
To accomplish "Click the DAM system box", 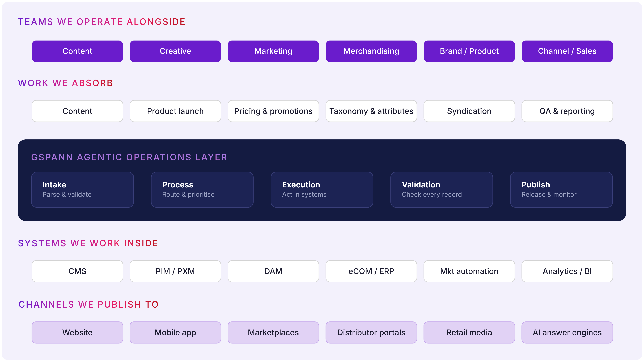I will coord(273,271).
